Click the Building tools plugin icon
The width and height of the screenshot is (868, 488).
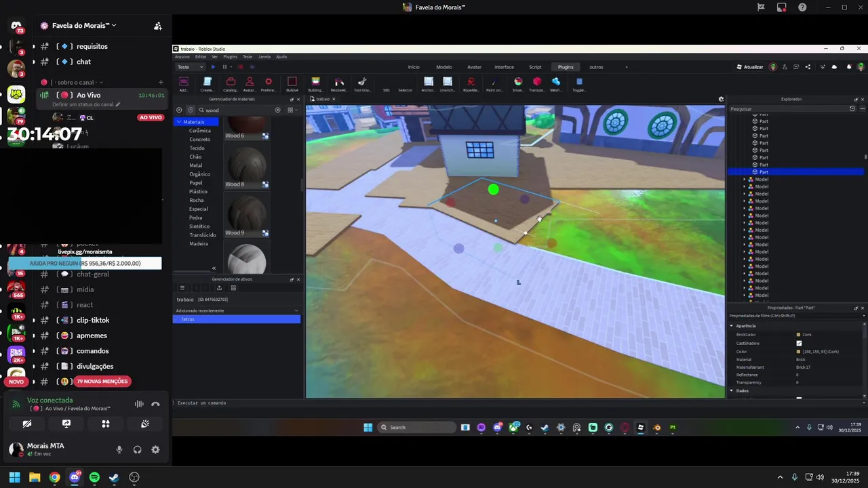coord(315,82)
